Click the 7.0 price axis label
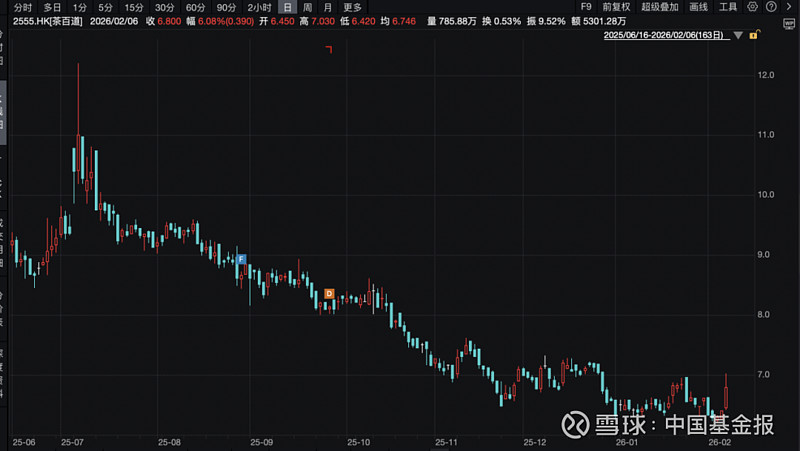 tap(763, 374)
